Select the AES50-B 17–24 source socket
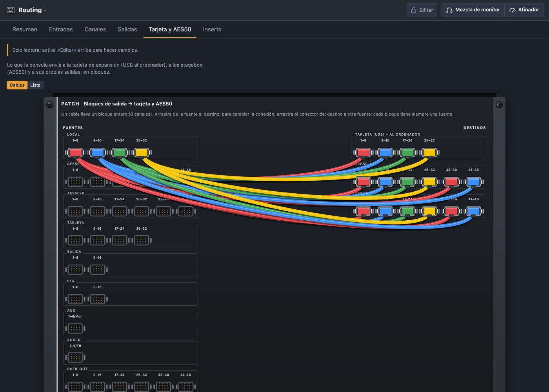This screenshot has height=392, width=549. [120, 211]
